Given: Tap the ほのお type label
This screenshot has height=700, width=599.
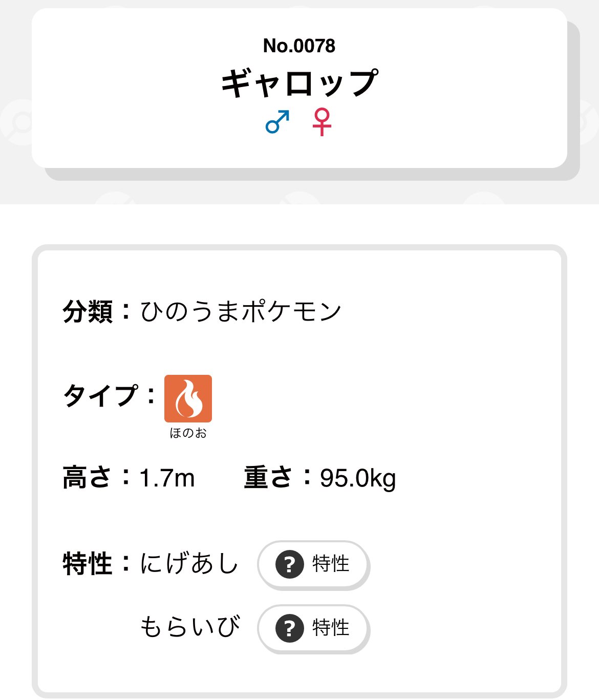Looking at the screenshot, I should tap(188, 433).
